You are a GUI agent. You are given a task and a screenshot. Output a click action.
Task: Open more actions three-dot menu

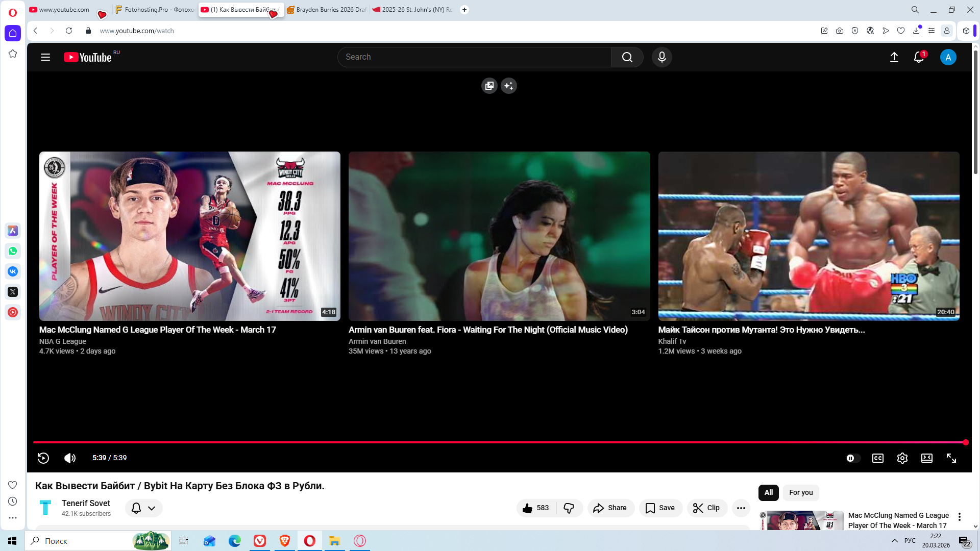click(x=741, y=508)
